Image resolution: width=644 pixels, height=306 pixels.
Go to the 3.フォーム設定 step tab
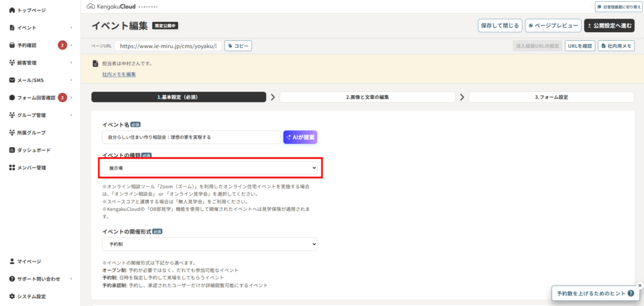click(551, 97)
